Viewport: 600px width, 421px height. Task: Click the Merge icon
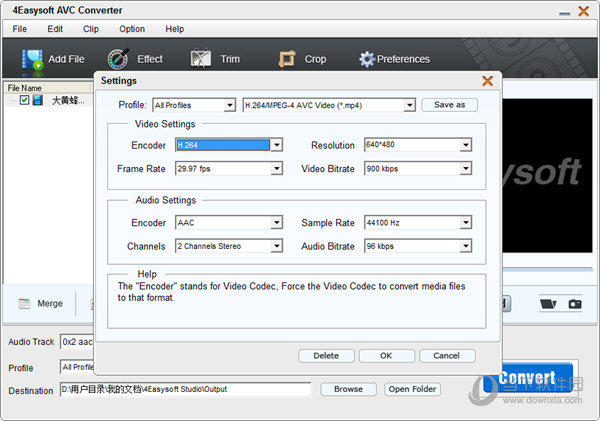click(24, 304)
